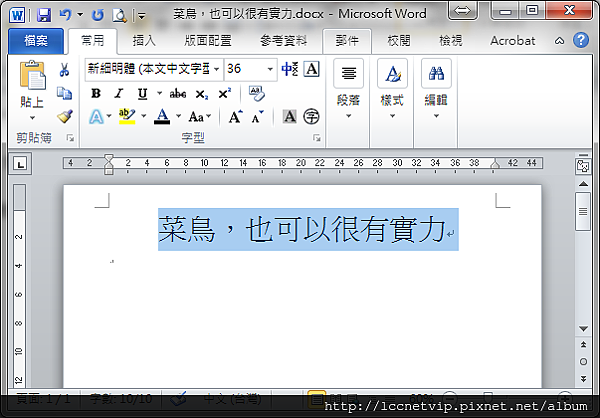Open highlight color dropdown arrow
Image resolution: width=600 pixels, height=418 pixels.
tap(144, 116)
